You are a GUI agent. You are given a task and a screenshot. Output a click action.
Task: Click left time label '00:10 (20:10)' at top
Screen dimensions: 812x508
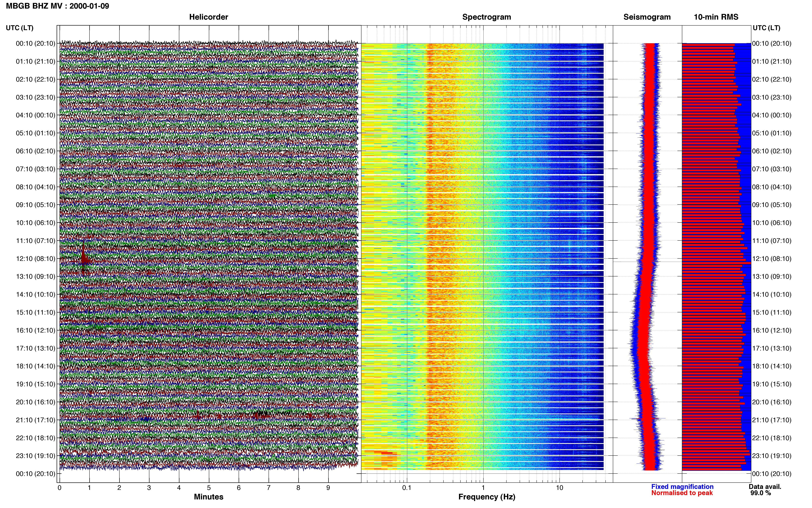36,43
